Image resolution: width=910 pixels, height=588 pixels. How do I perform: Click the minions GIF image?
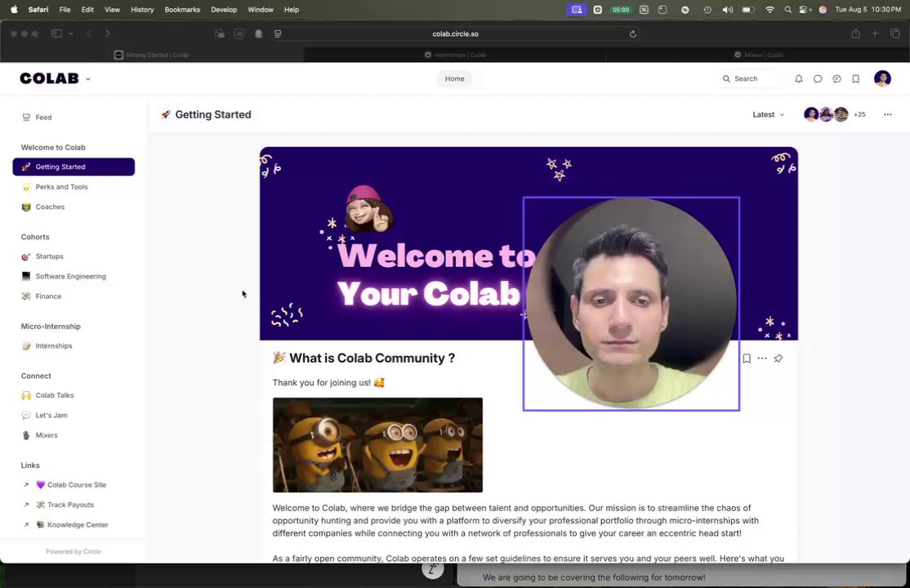(377, 444)
